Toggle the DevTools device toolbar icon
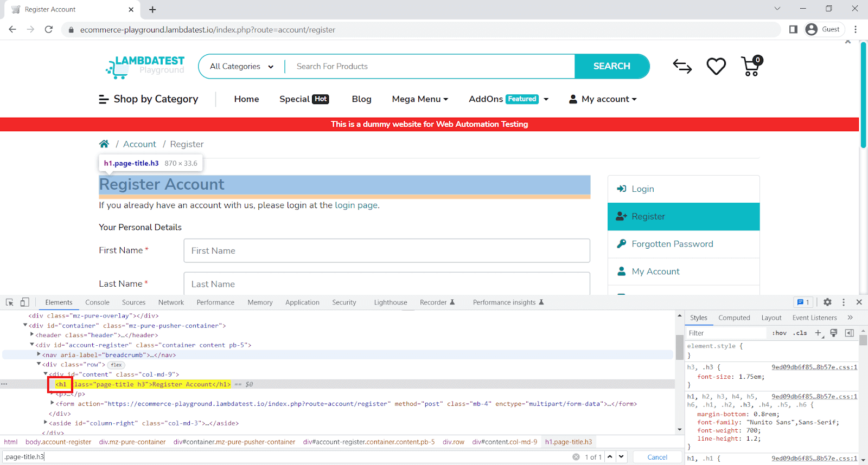 tap(24, 302)
